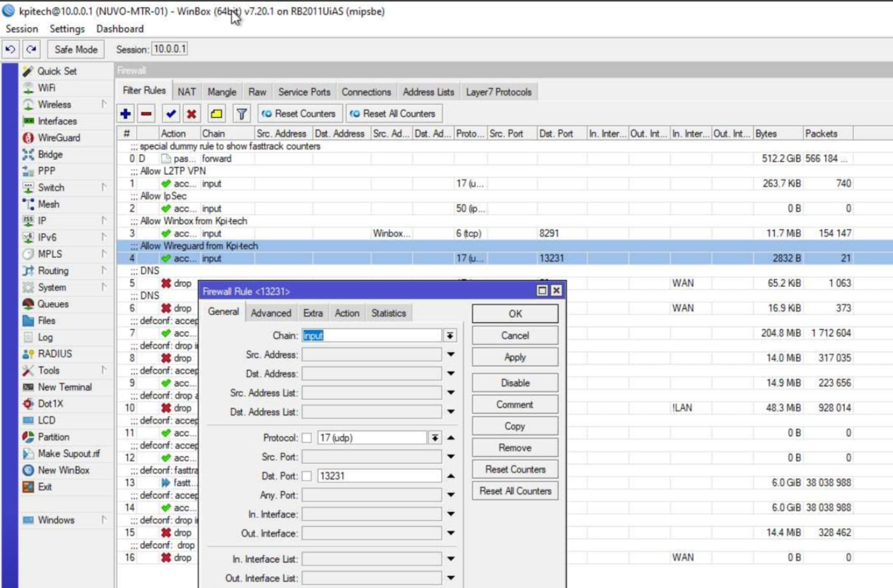The image size is (893, 588).
Task: Collapse the Dst. Port field
Action: pos(451,476)
